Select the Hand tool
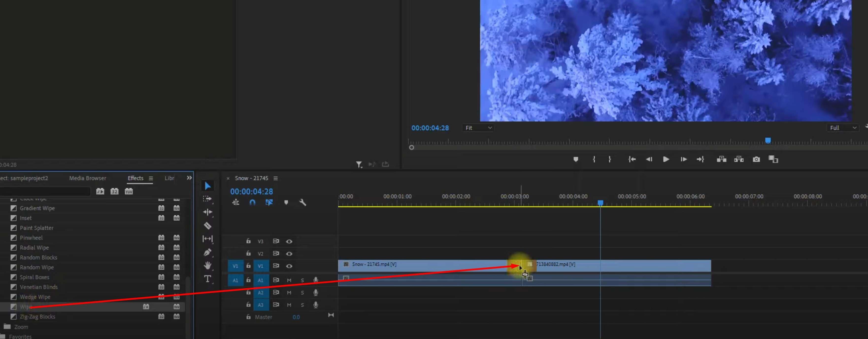Image resolution: width=868 pixels, height=339 pixels. coord(208,266)
